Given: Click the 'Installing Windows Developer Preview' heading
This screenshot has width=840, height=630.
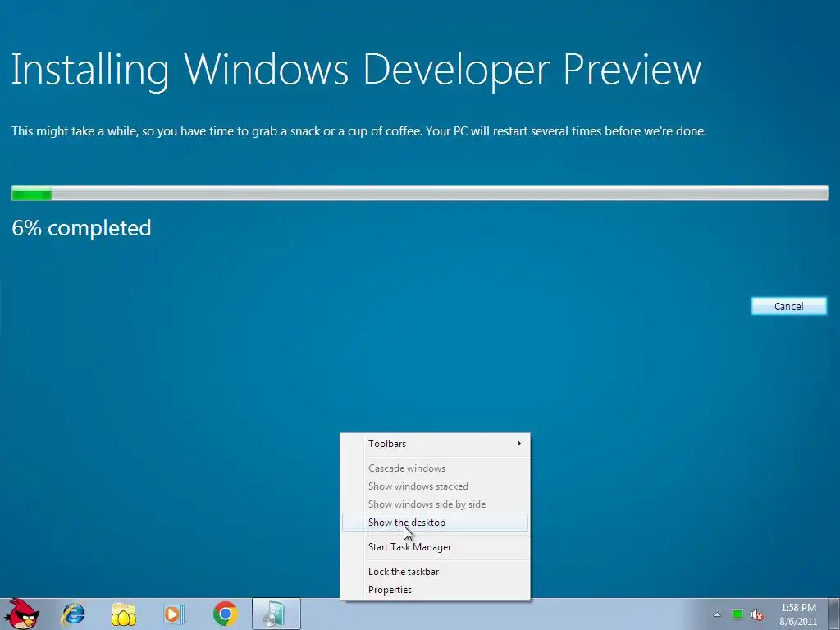Looking at the screenshot, I should point(356,71).
